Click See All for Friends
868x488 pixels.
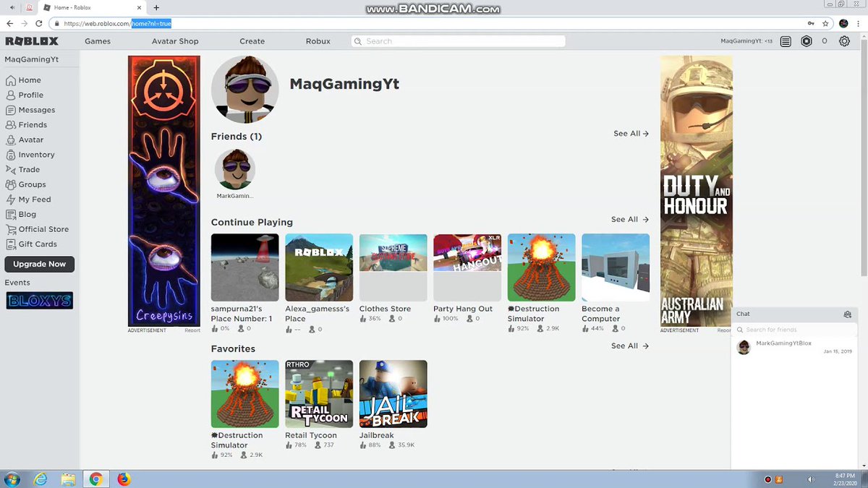pos(631,134)
